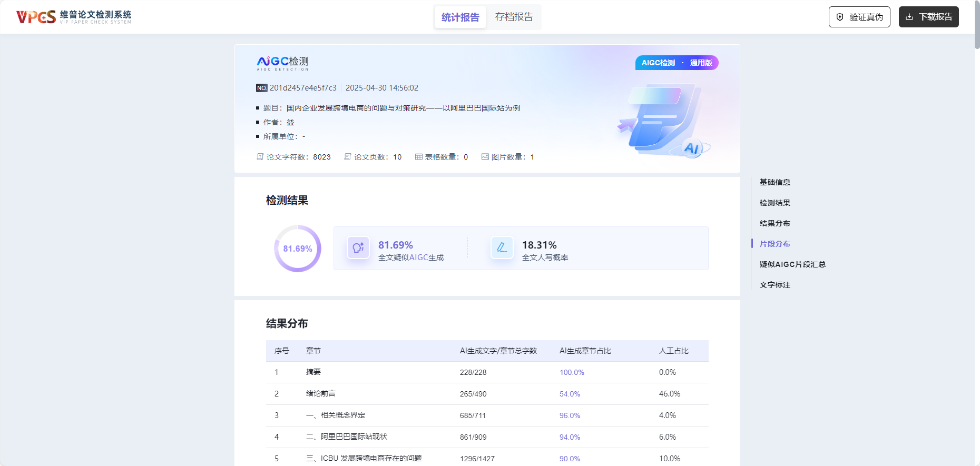The image size is (980, 466).
Task: Click the 1296/1427 cell
Action: (x=477, y=459)
